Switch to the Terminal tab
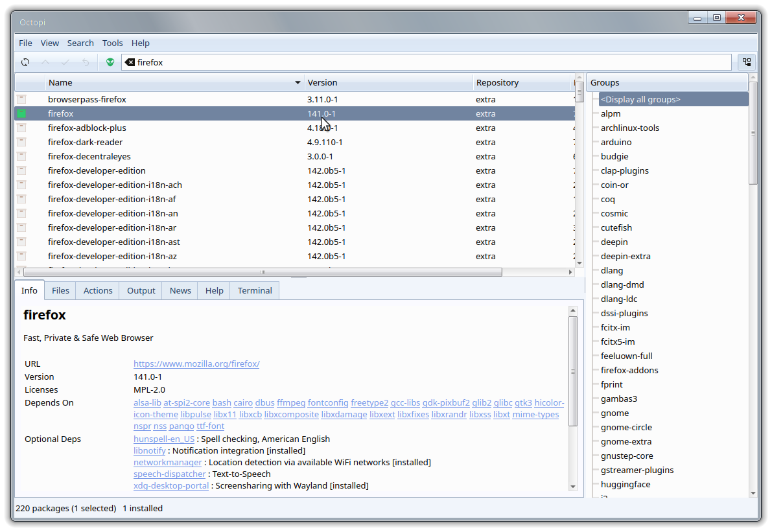The width and height of the screenshot is (772, 532). (255, 290)
